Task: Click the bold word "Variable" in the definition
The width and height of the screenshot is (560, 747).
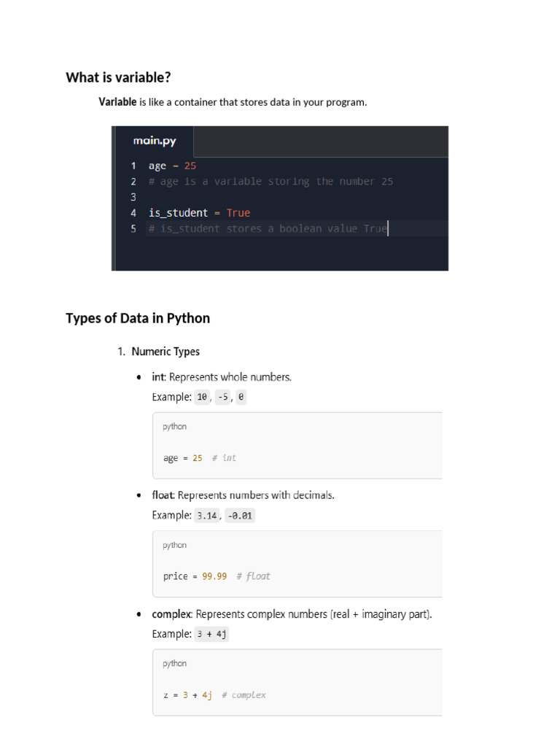Action: pos(117,102)
